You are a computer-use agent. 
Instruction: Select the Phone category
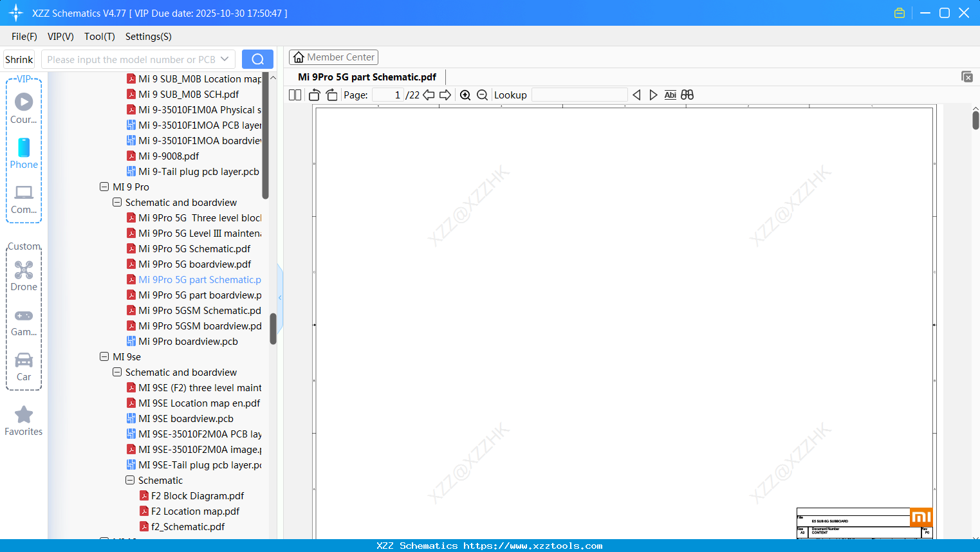(24, 154)
